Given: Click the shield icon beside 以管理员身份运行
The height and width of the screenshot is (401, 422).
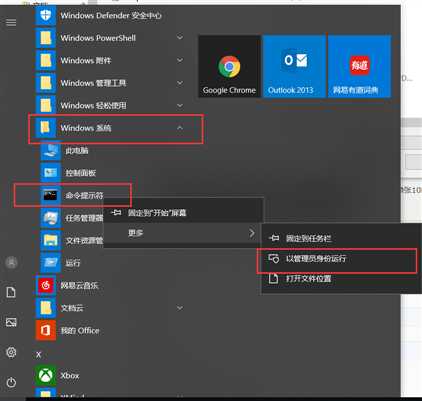Looking at the screenshot, I should (274, 258).
